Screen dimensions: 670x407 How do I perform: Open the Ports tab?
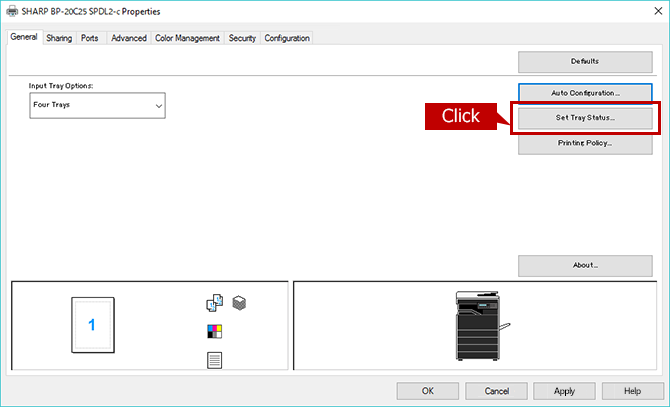click(x=90, y=38)
